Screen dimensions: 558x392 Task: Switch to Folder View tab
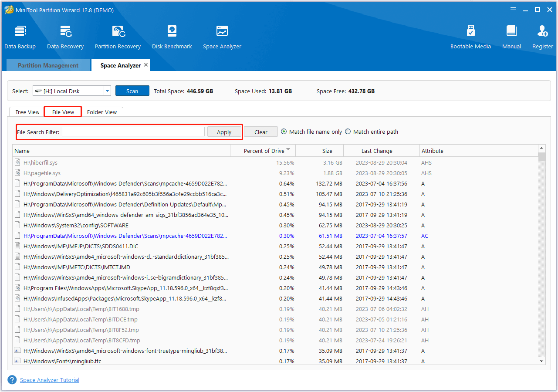[x=102, y=112]
